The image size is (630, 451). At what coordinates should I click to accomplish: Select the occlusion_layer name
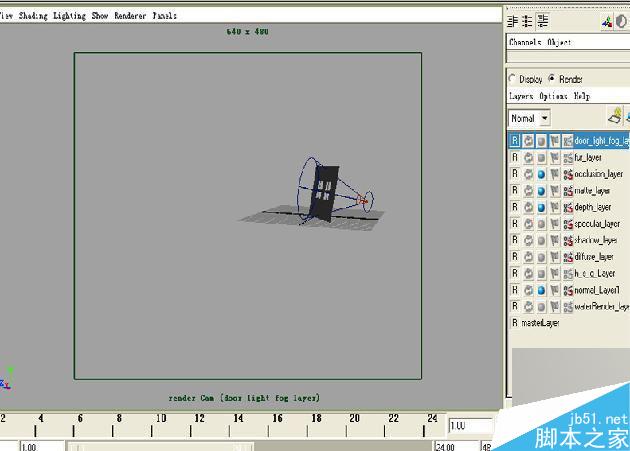point(599,174)
